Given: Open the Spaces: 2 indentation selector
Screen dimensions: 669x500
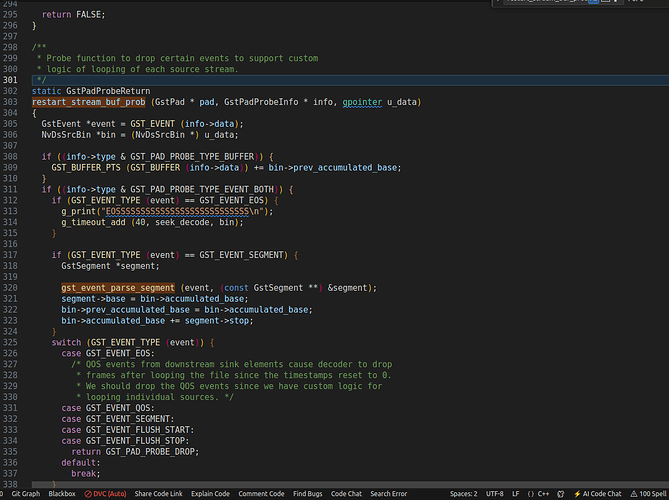Looking at the screenshot, I should 463,494.
